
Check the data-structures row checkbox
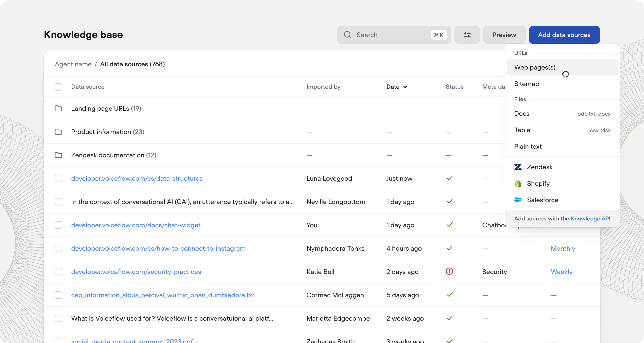58,178
